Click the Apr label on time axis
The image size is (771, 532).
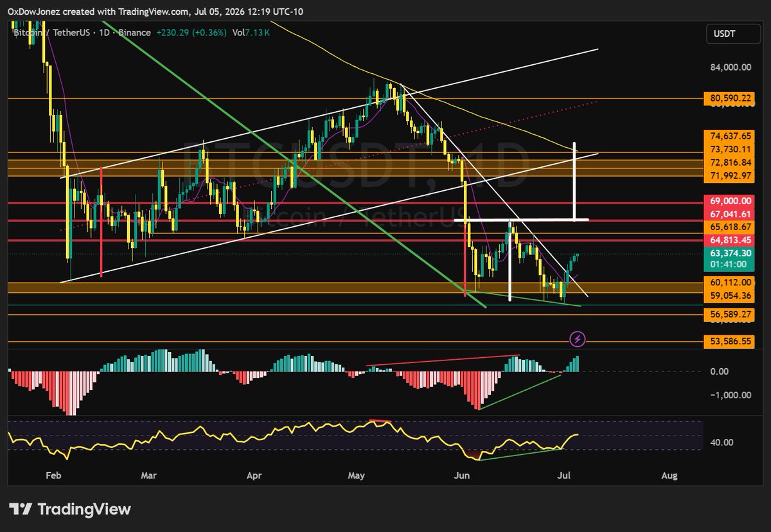click(254, 475)
